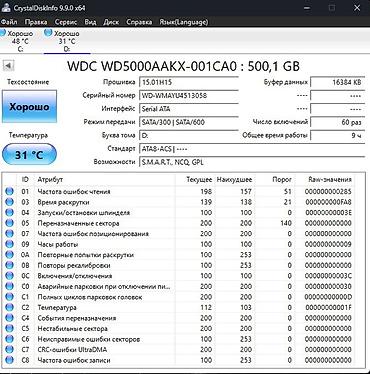Screen dimensions: 370x374
Task: Select the Температура attribute row C2
Action: pyautogui.click(x=178, y=307)
